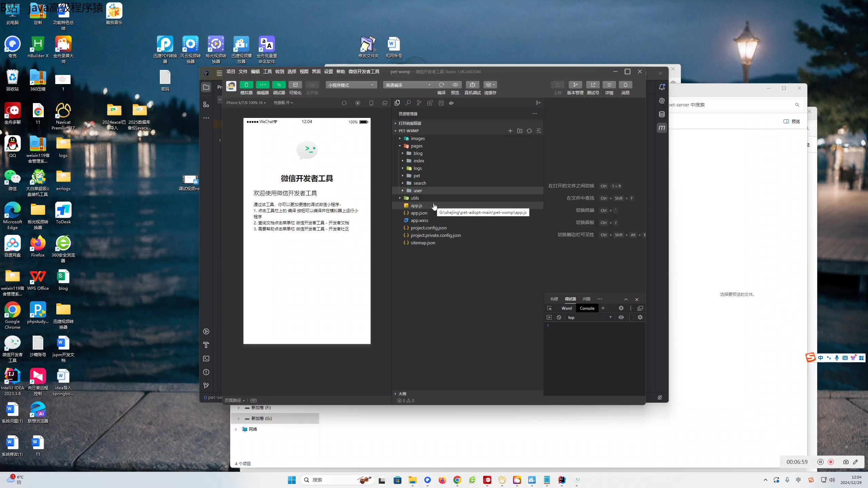
Task: Open the 小程序模式 mode dropdown
Action: click(351, 85)
